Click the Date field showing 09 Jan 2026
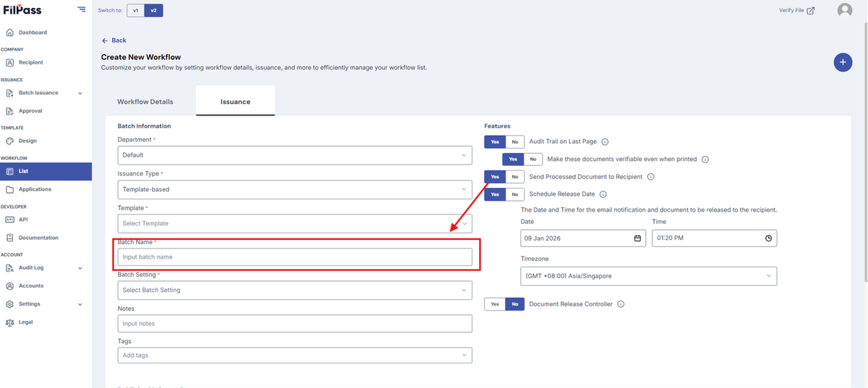 (x=583, y=238)
